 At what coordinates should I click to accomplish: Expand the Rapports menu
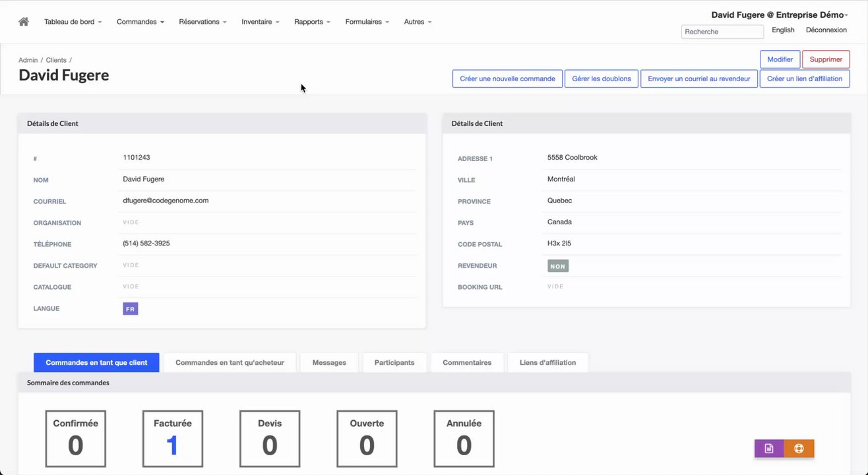coord(312,22)
